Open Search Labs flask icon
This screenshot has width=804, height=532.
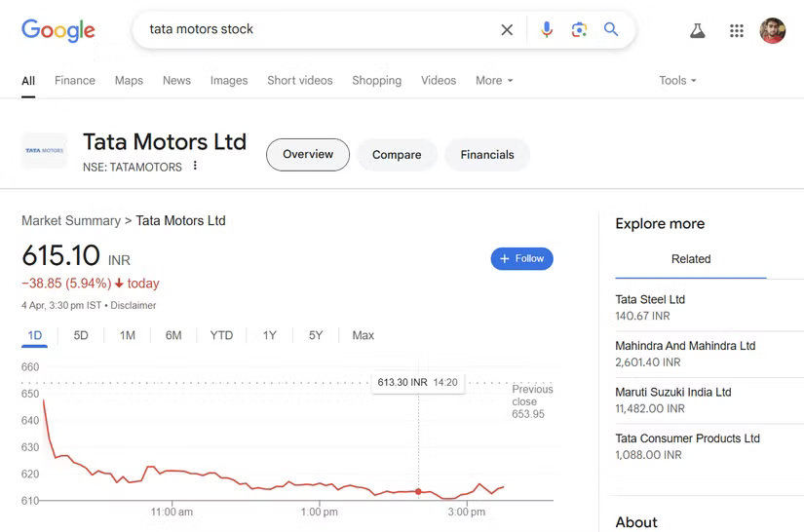point(697,30)
